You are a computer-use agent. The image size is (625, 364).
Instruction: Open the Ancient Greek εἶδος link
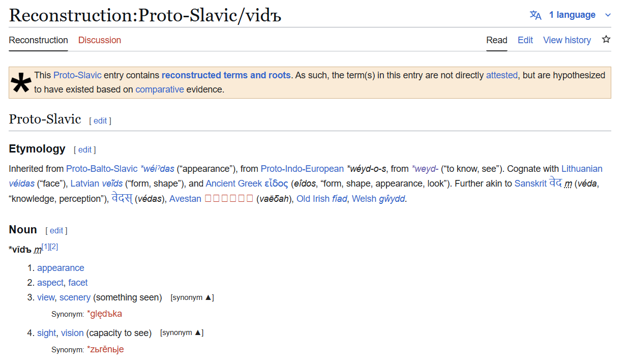(276, 184)
